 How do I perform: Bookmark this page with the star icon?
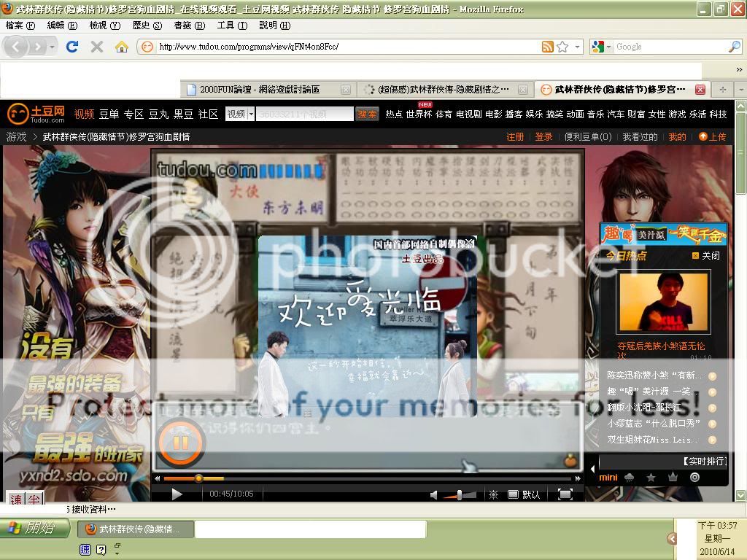tap(562, 47)
